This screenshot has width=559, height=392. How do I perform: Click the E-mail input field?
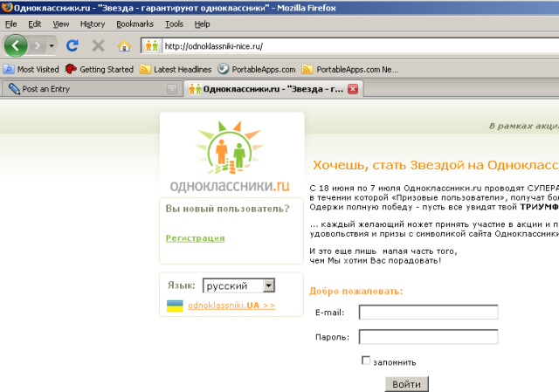point(428,313)
